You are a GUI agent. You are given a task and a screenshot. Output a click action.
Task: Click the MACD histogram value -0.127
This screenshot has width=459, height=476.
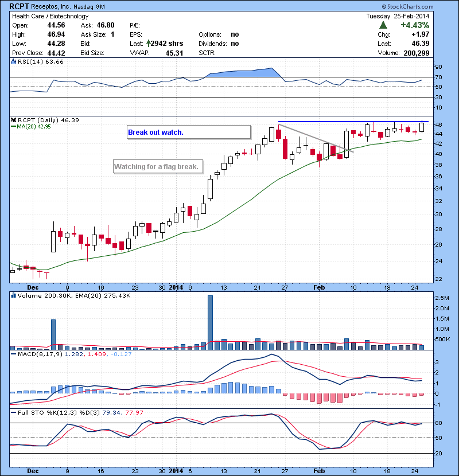[121, 354]
